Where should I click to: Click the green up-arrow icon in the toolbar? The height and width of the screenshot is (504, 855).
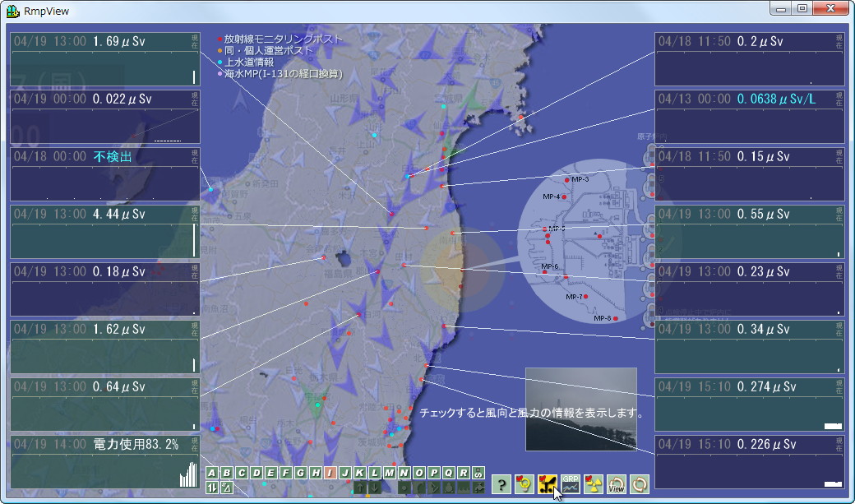(359, 488)
